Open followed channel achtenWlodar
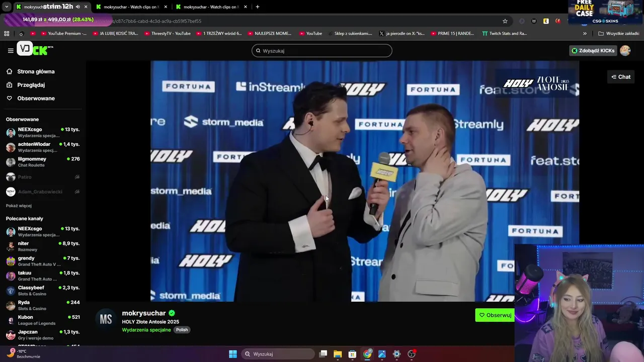 (x=43, y=147)
